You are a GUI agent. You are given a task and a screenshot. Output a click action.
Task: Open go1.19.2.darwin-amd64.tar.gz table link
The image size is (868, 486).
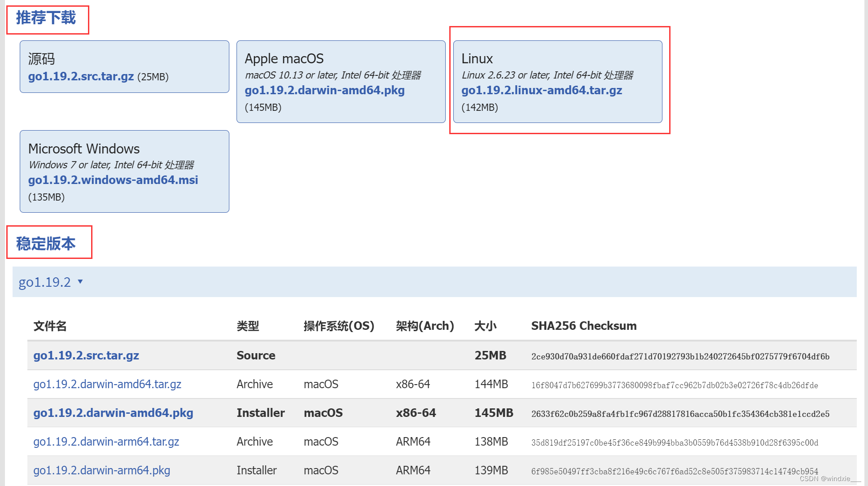(107, 384)
